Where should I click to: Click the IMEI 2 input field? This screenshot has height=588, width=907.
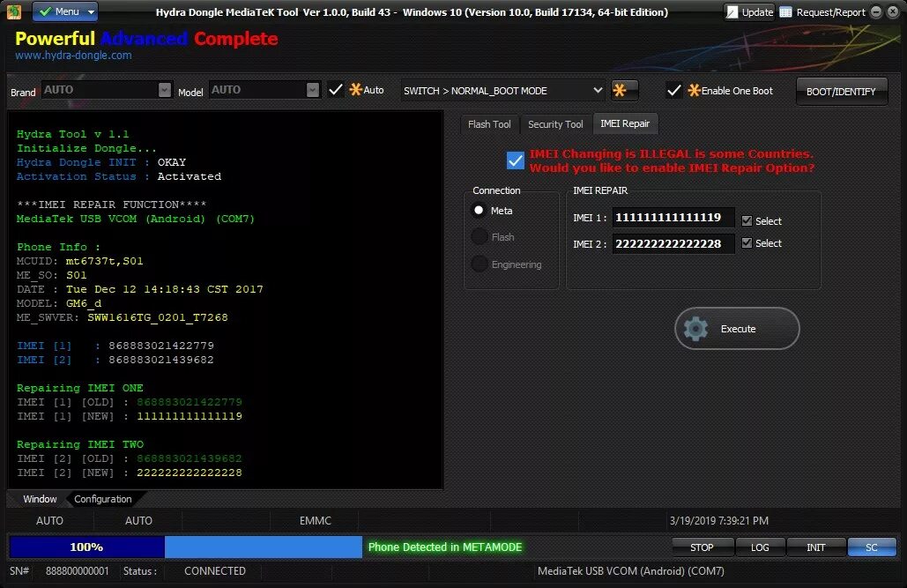point(673,243)
